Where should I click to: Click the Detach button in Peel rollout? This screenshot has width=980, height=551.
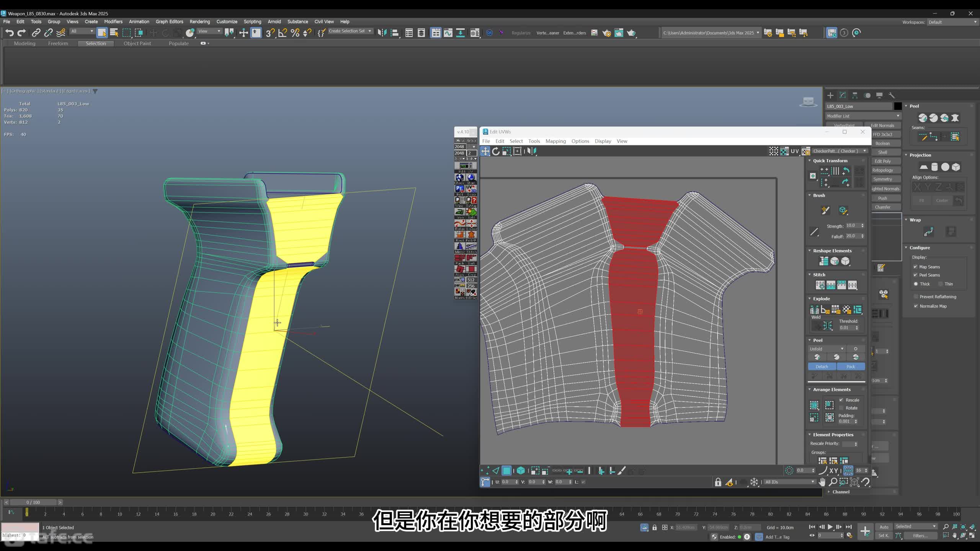point(822,367)
